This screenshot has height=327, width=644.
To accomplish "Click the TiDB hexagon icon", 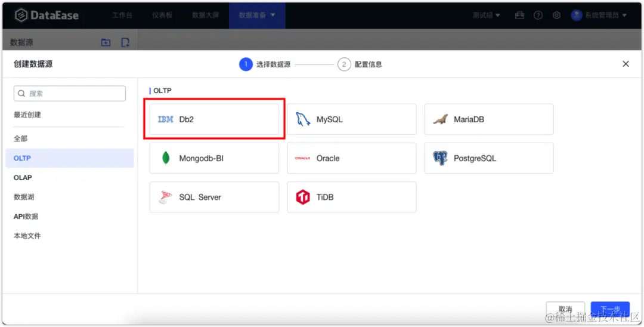I will pyautogui.click(x=303, y=197).
